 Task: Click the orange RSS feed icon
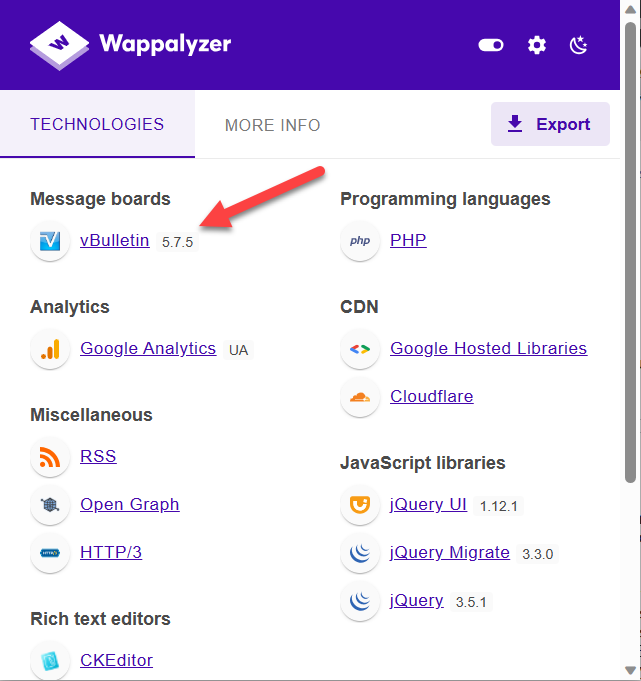[50, 457]
